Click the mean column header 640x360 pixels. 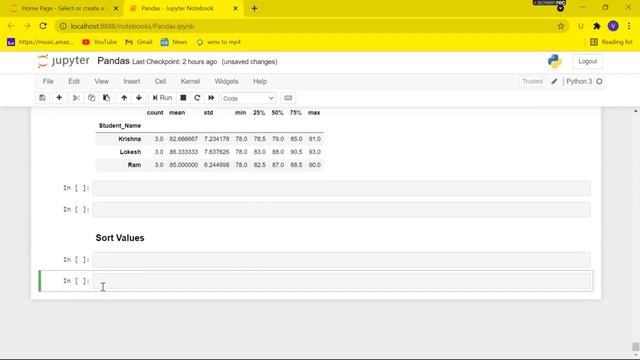coord(177,113)
